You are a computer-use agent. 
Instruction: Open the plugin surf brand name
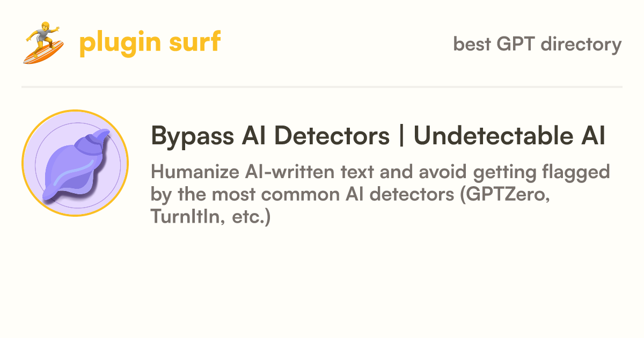coord(150,42)
